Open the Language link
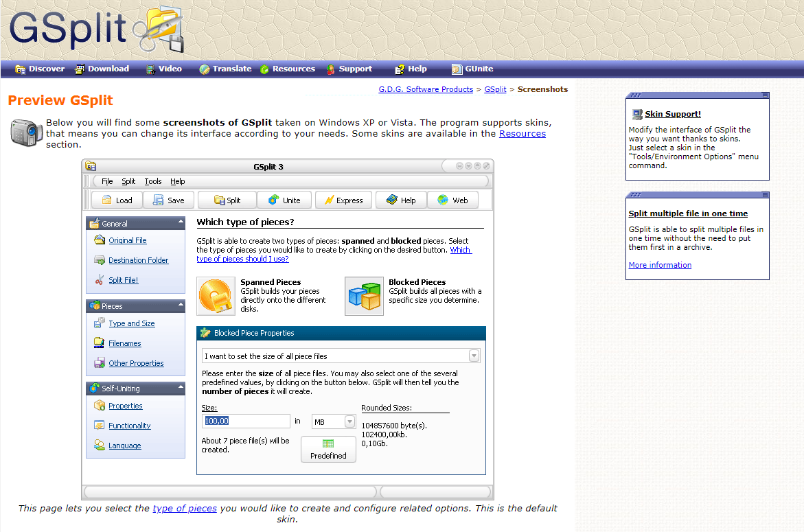 [x=124, y=446]
